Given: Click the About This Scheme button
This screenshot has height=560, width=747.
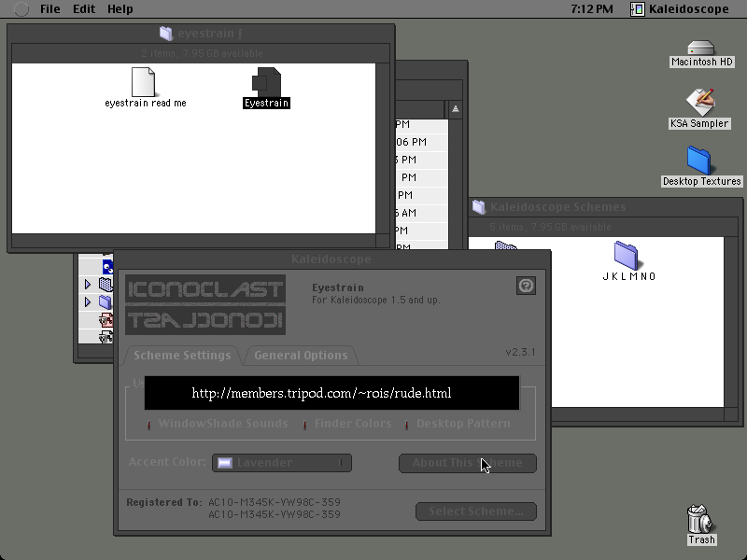Looking at the screenshot, I should (x=468, y=463).
